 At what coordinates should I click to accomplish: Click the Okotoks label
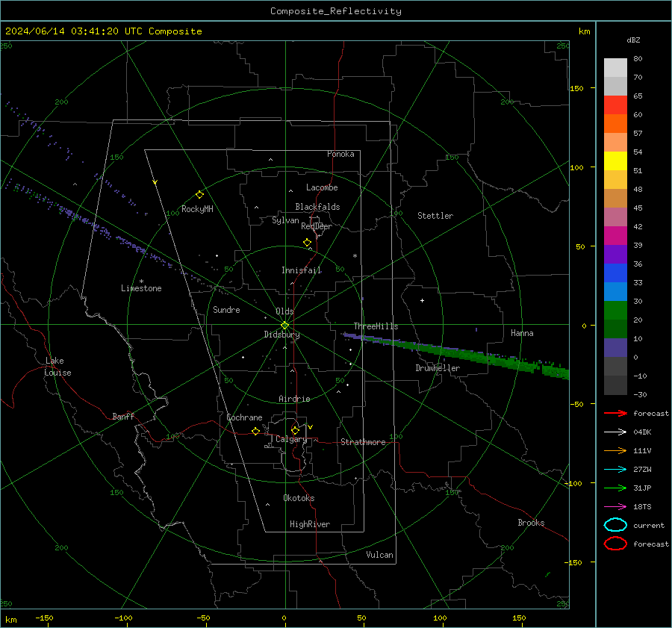(x=299, y=498)
